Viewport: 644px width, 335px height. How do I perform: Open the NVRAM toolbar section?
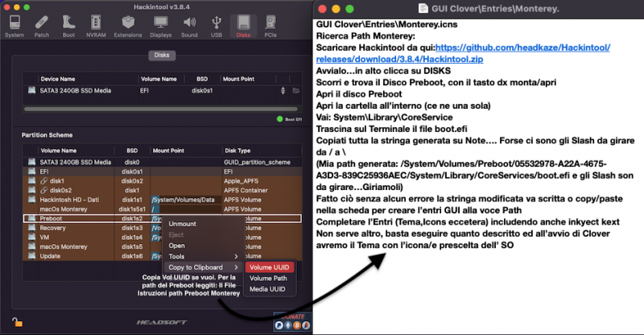pyautogui.click(x=96, y=27)
